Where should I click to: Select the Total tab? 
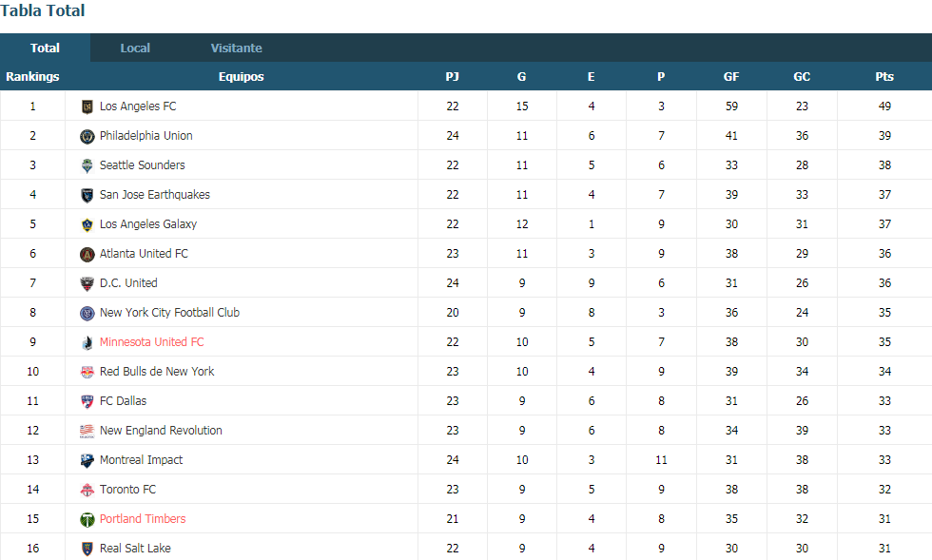click(46, 48)
